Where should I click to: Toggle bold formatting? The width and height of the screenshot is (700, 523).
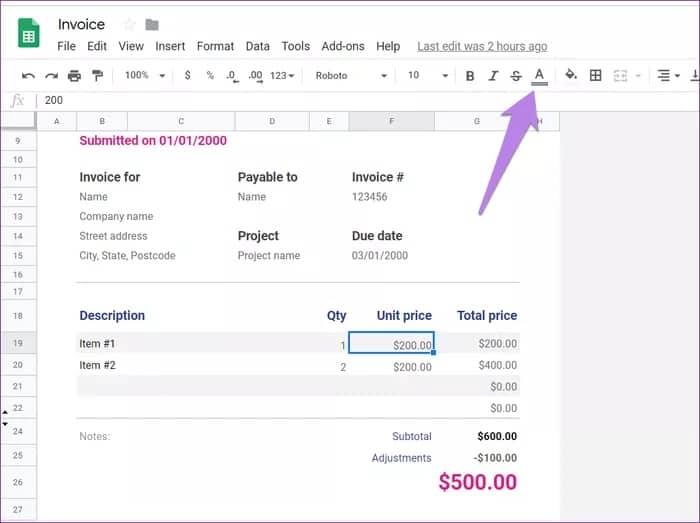470,76
